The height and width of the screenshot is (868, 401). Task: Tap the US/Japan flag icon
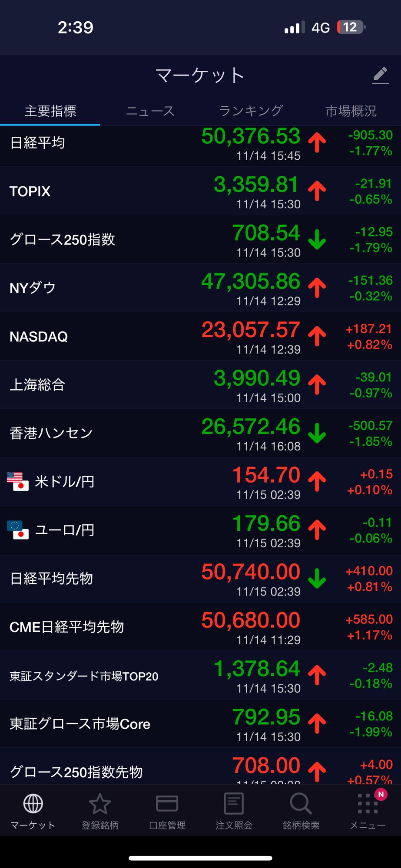[18, 481]
